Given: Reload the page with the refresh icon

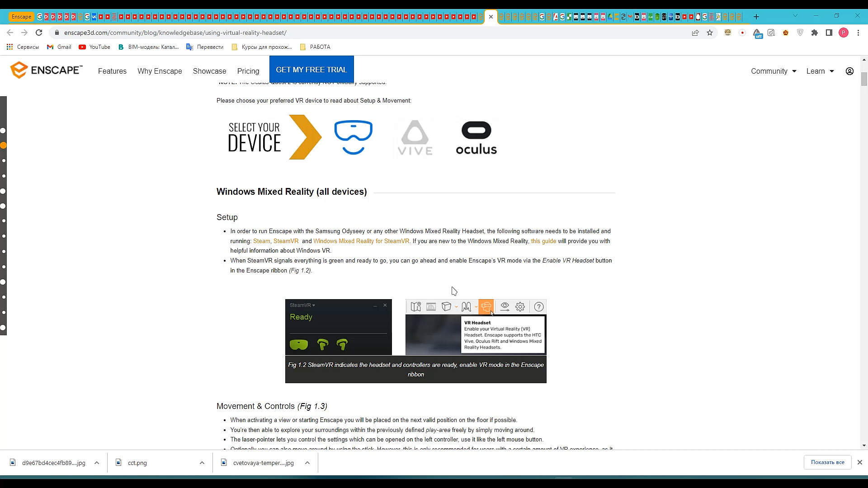Looking at the screenshot, I should (x=39, y=33).
